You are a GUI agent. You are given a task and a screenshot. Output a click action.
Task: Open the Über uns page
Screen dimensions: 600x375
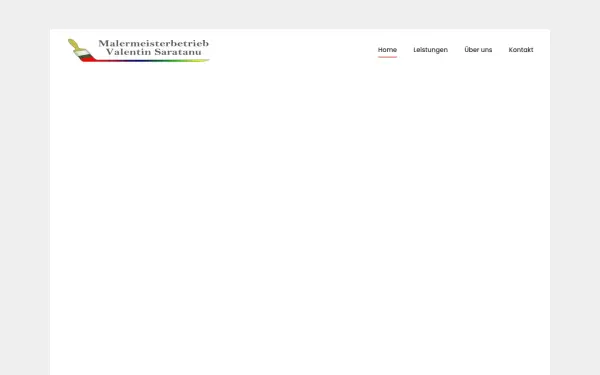point(478,50)
